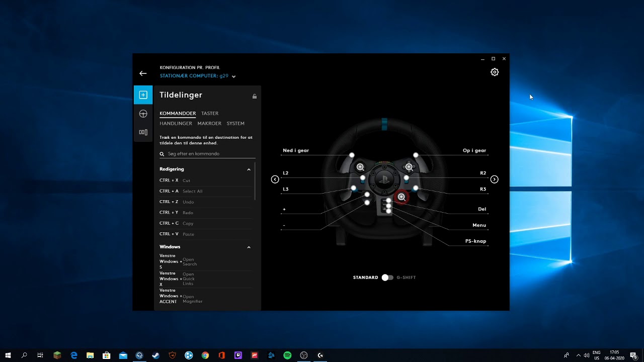Show hidden system tray icons
Image resolution: width=644 pixels, height=362 pixels.
(578, 355)
